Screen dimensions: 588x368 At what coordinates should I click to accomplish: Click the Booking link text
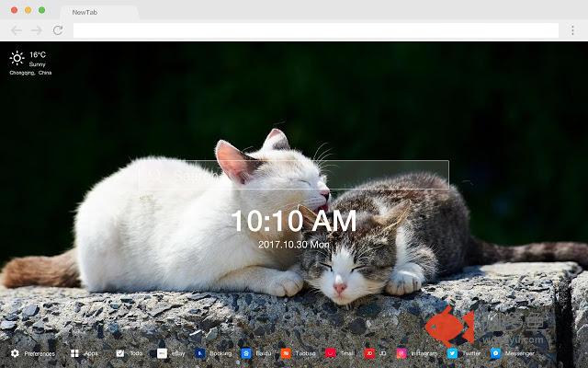coord(220,353)
